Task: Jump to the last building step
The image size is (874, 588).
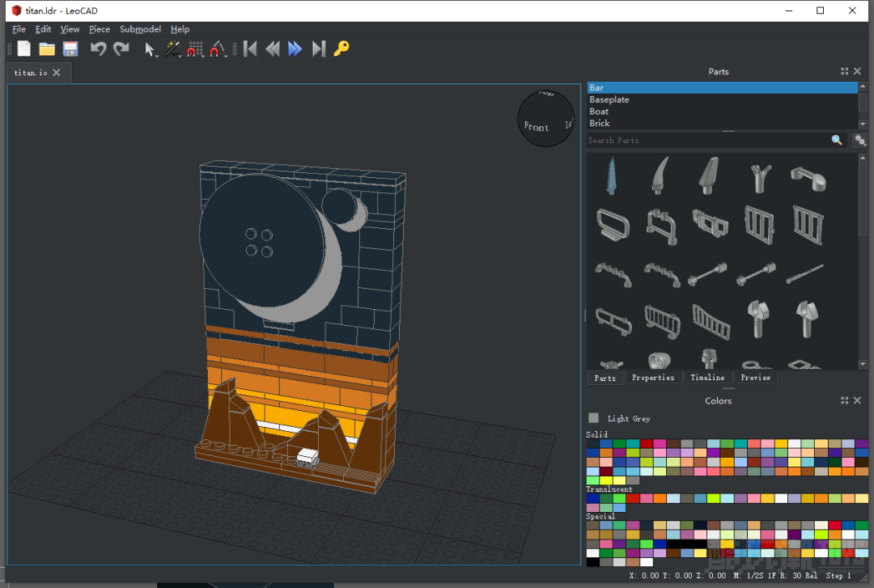Action: pos(318,49)
